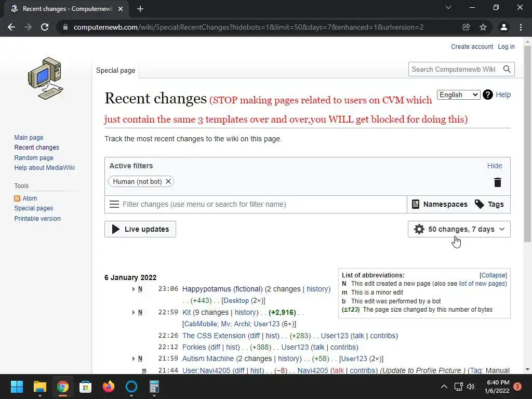Go to Main page in sidebar
The image size is (532, 399).
29,137
